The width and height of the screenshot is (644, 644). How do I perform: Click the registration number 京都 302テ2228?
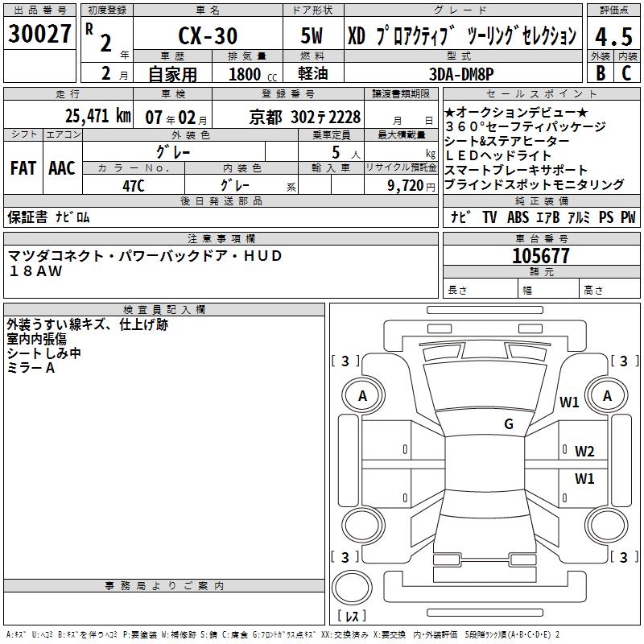[305, 118]
